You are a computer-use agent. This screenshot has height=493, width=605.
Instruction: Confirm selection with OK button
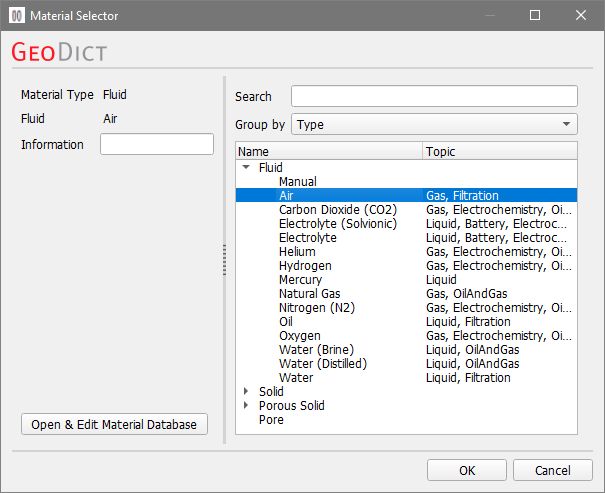tap(467, 470)
